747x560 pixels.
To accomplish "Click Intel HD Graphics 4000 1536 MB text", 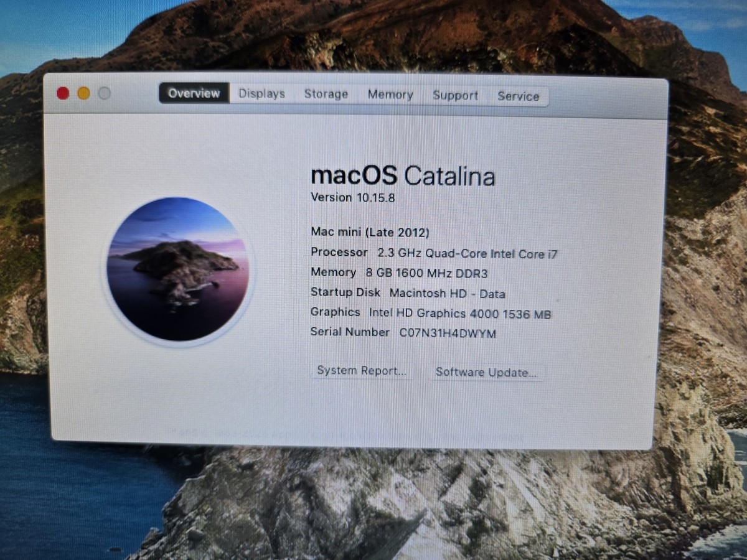I will 460,314.
